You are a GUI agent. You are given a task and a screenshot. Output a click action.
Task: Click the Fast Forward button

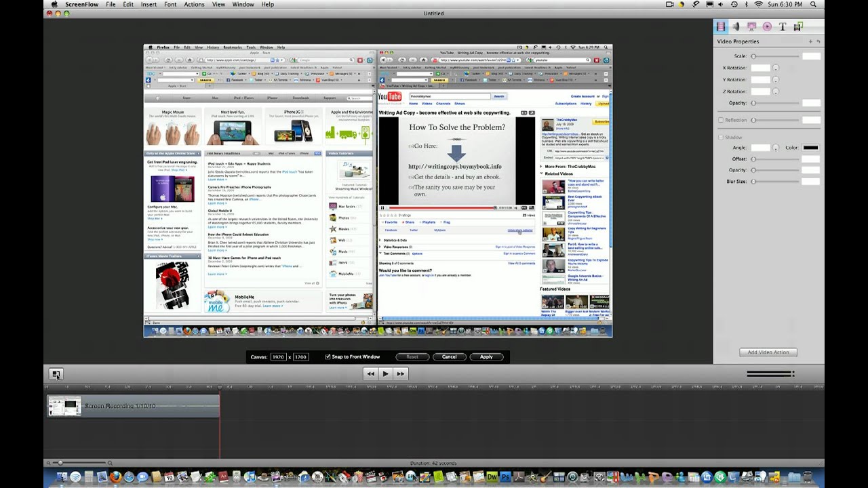click(x=400, y=373)
